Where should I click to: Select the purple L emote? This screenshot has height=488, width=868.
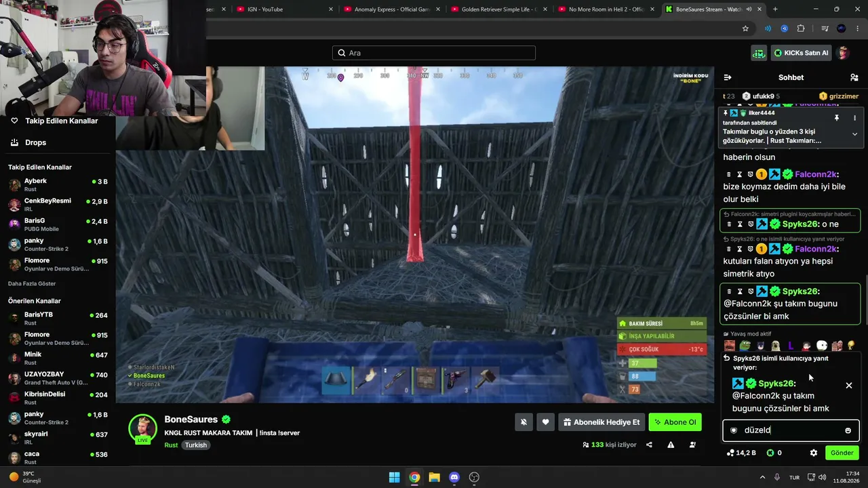coord(791,346)
